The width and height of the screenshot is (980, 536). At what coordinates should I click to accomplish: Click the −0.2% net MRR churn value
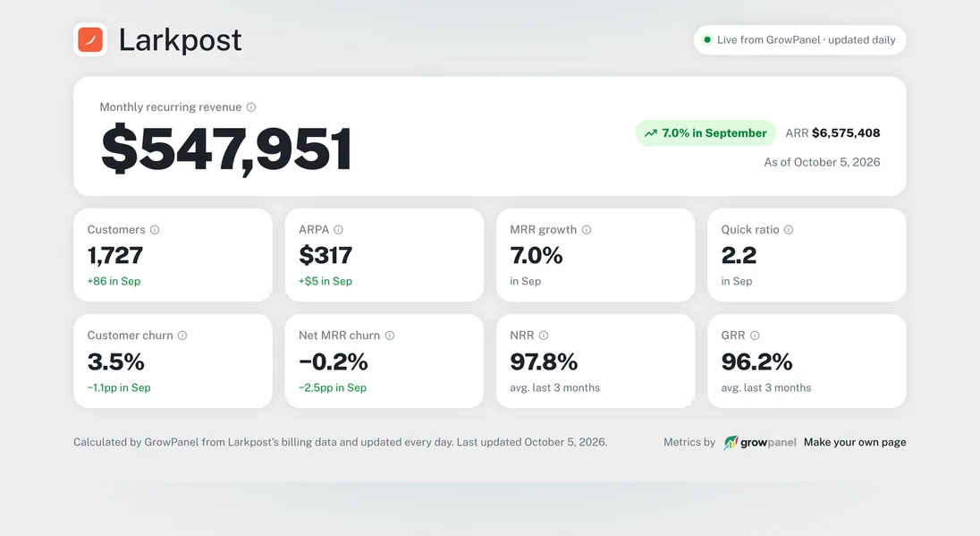[334, 362]
